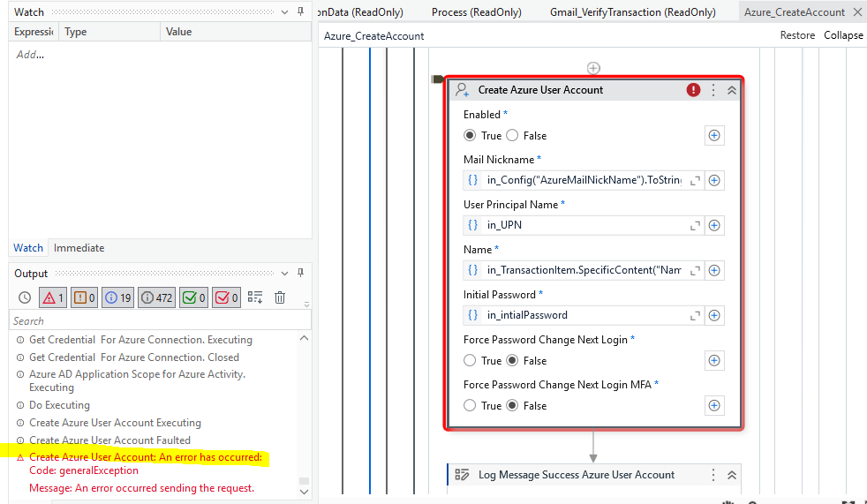Click plus button for Force Password Change Next Login
Screen dimensions: 867x504
point(714,360)
